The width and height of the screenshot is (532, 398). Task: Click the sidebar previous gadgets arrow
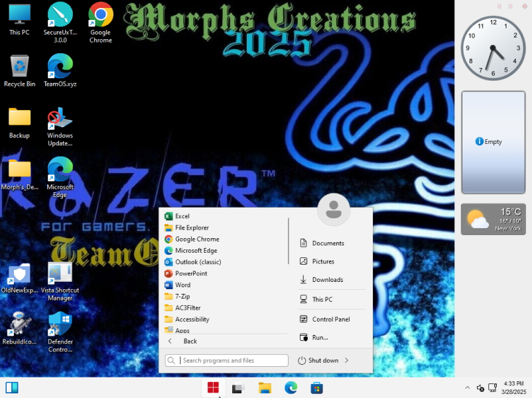tap(499, 6)
